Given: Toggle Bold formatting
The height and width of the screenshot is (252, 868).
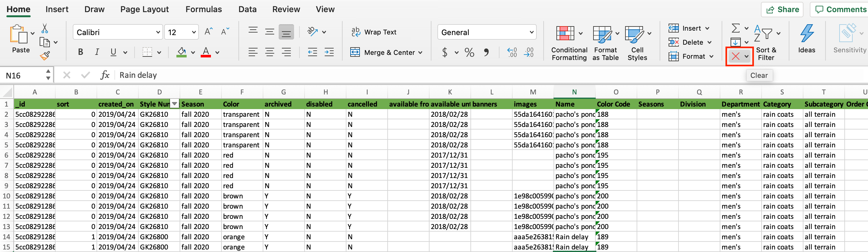Looking at the screenshot, I should (x=81, y=52).
